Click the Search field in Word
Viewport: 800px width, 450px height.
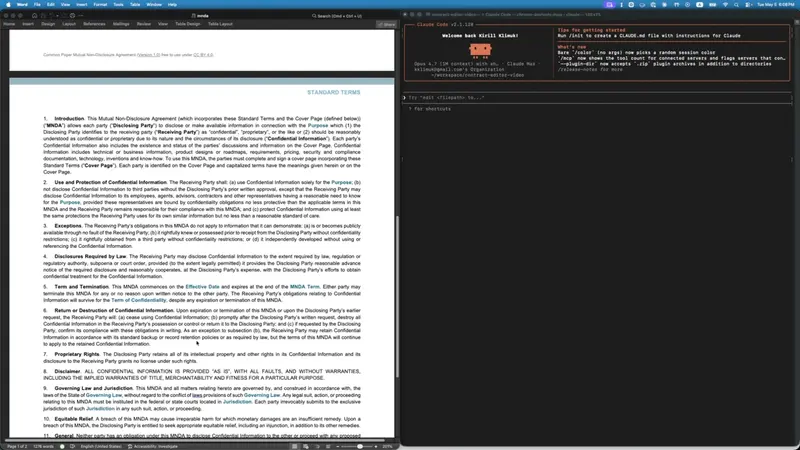pyautogui.click(x=337, y=16)
